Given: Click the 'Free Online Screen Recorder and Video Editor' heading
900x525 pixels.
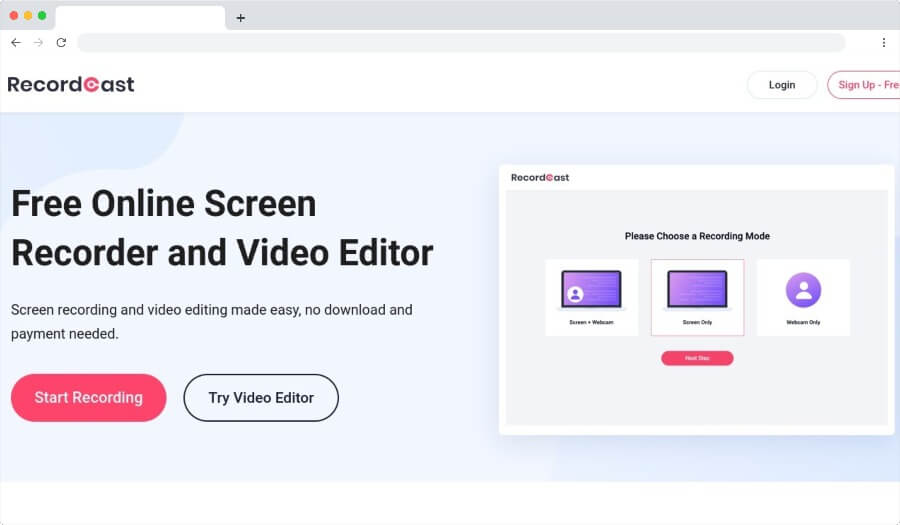Looking at the screenshot, I should pos(222,228).
